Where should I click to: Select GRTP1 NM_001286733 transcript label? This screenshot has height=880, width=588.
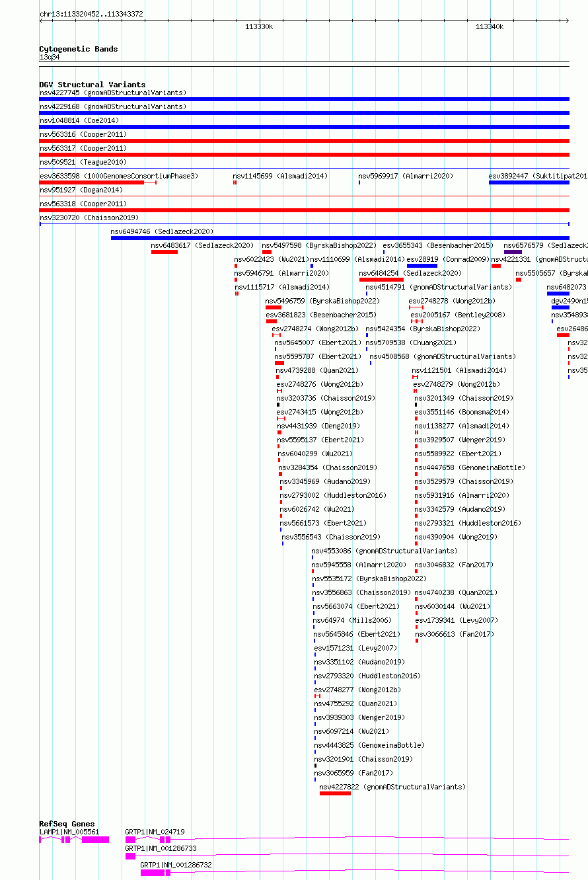click(x=161, y=848)
